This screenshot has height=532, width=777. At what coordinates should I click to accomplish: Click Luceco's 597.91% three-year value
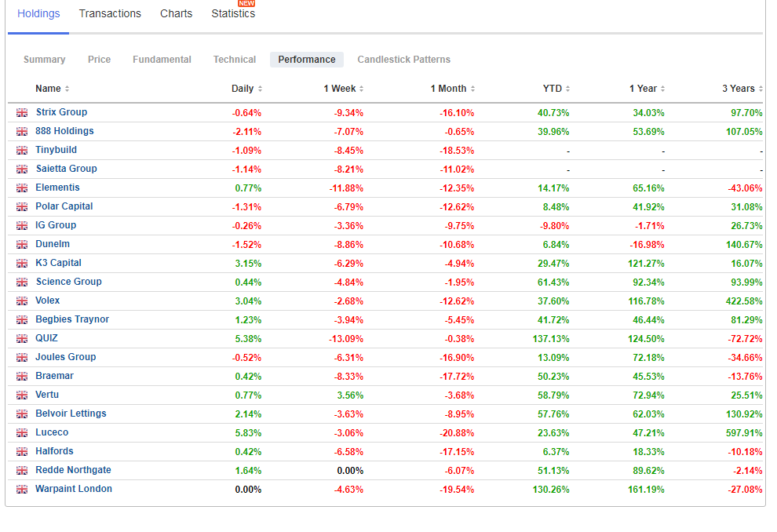pyautogui.click(x=744, y=433)
